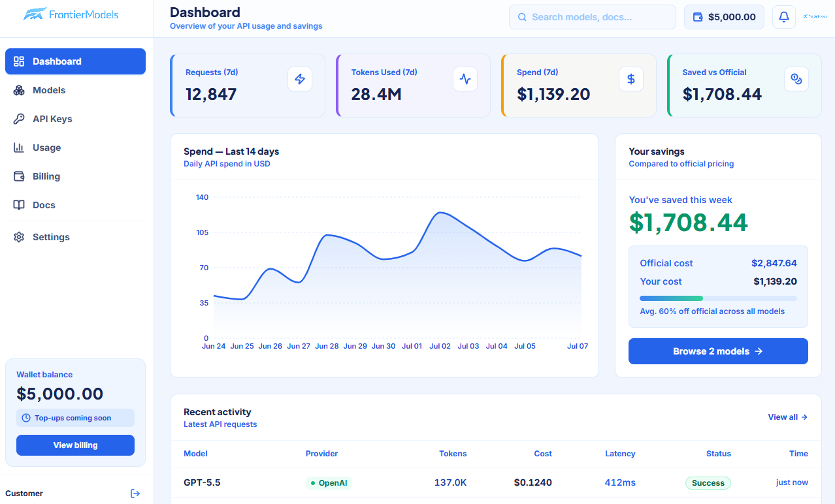Click the Settings gear icon
Image resolution: width=835 pixels, height=504 pixels.
[19, 237]
